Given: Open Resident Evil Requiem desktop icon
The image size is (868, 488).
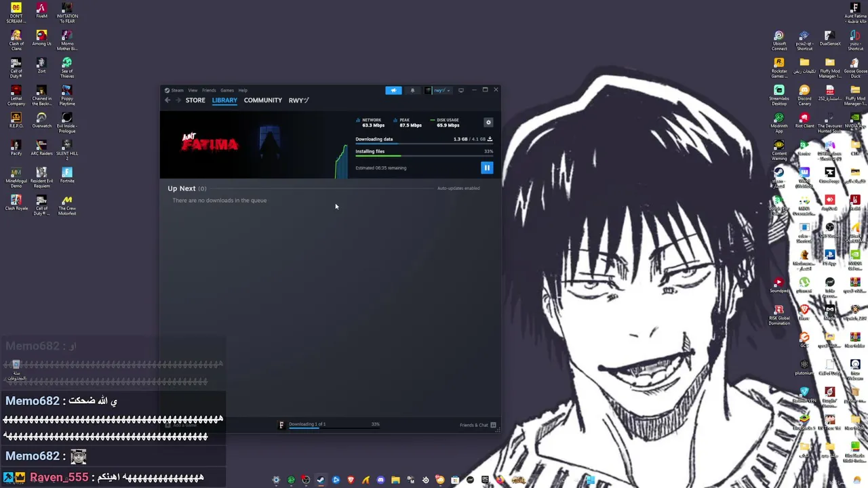Looking at the screenshot, I should point(41,178).
